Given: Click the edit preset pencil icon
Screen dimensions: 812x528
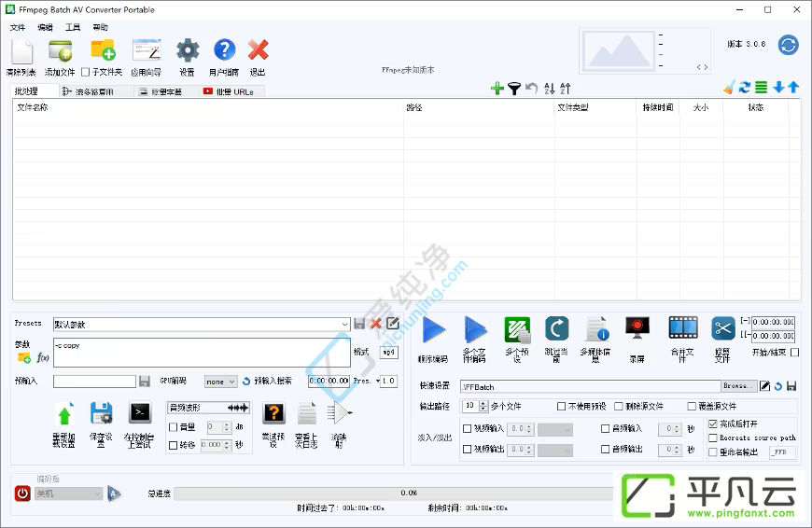Looking at the screenshot, I should coord(393,324).
